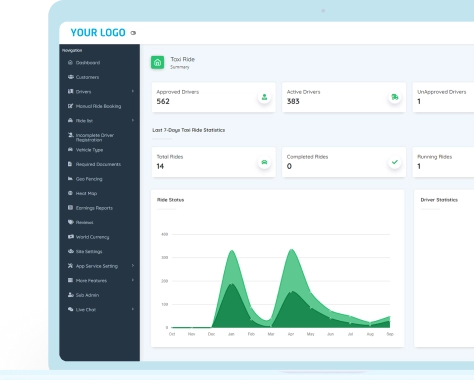
Task: Click the Drivers icon in sidebar
Action: pyautogui.click(x=70, y=91)
